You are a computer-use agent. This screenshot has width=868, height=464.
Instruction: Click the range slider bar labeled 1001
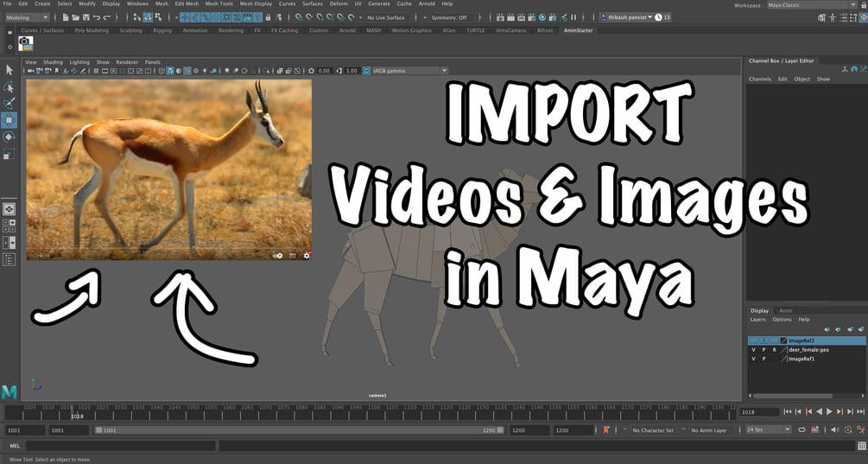(299, 430)
